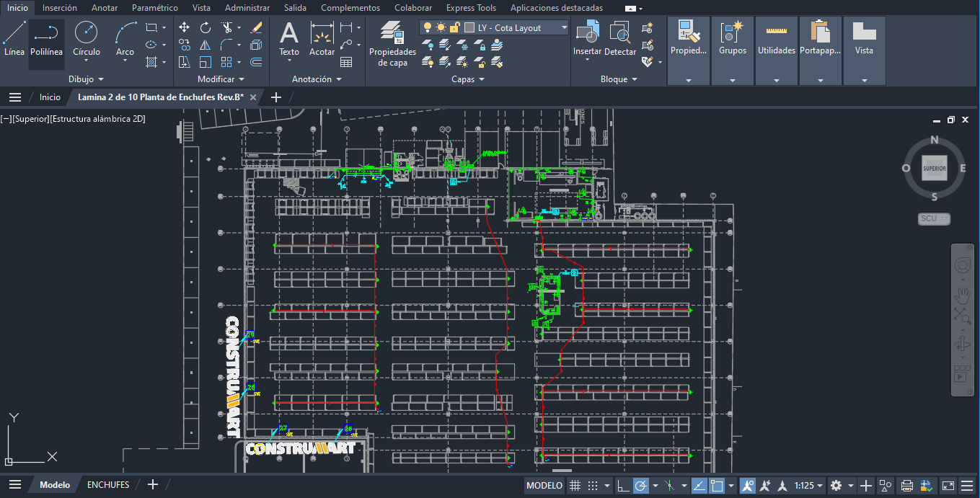
Task: Click the MODELO status bar button
Action: [544, 486]
